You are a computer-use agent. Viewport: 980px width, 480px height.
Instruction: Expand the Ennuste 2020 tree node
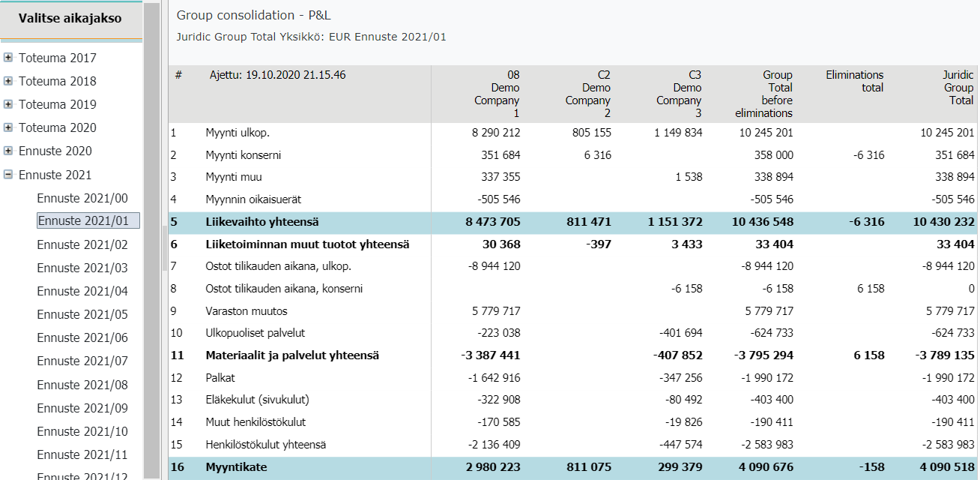8,151
